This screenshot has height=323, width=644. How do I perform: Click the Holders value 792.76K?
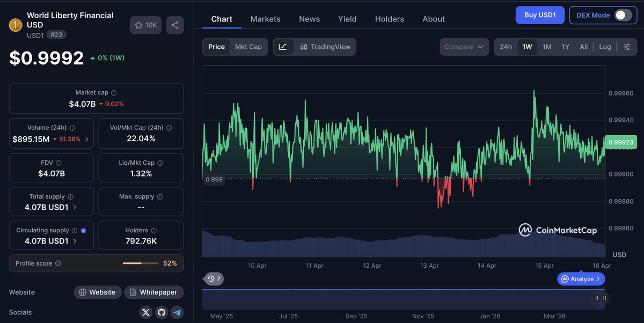click(x=141, y=241)
